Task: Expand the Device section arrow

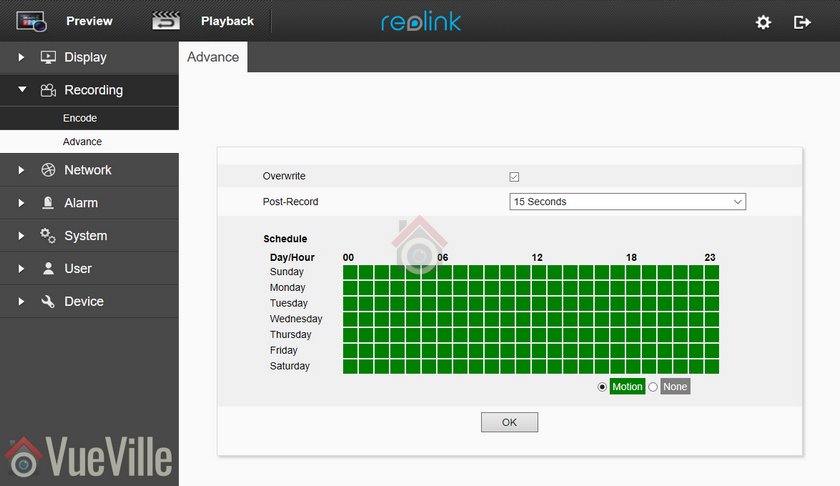Action: pyautogui.click(x=21, y=302)
